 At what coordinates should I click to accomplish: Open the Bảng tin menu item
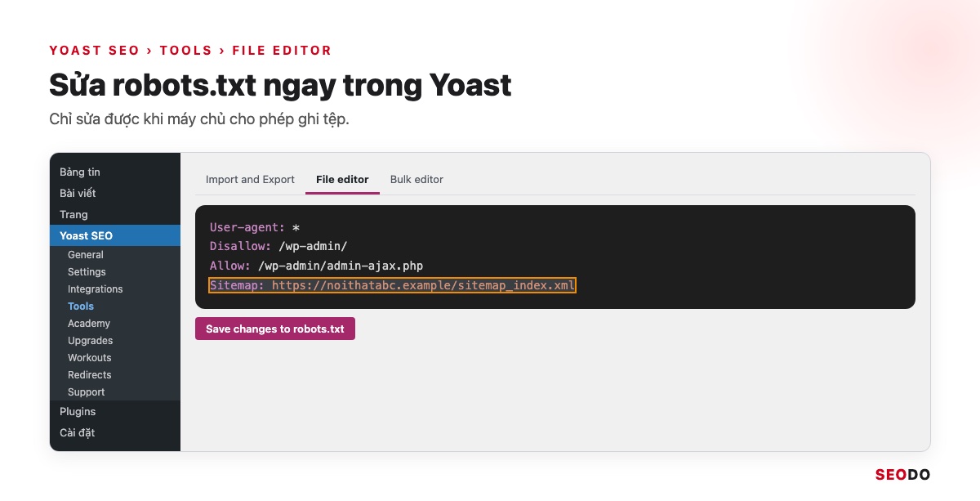point(115,172)
